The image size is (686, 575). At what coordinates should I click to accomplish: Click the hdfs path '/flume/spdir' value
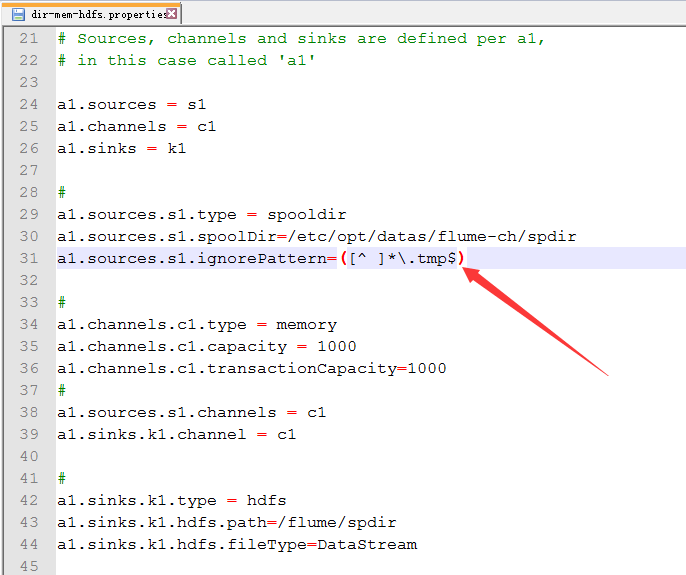point(337,522)
